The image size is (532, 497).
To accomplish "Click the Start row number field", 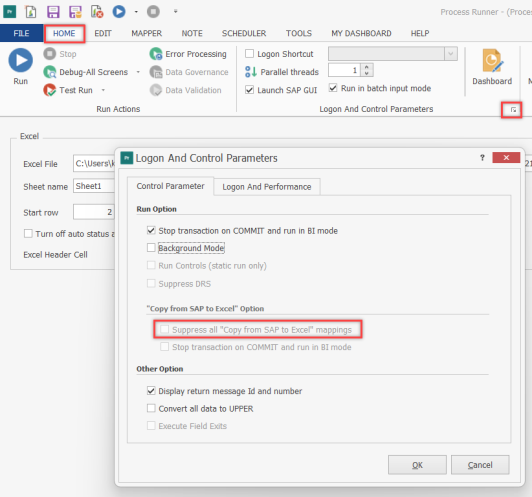I will coord(94,212).
